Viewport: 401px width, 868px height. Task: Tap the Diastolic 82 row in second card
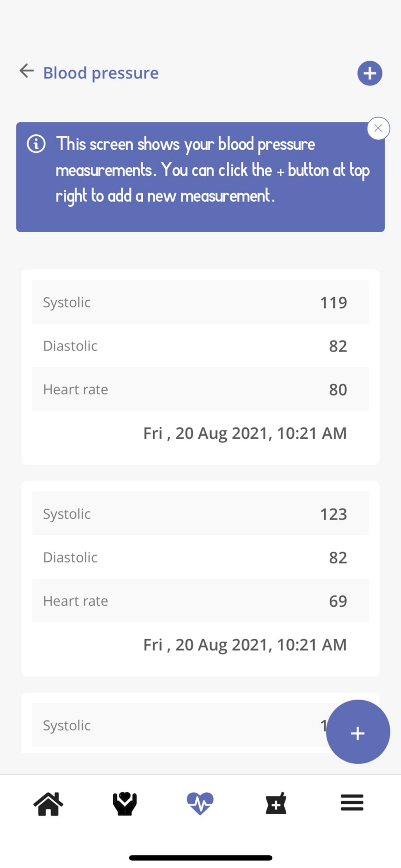tap(200, 557)
